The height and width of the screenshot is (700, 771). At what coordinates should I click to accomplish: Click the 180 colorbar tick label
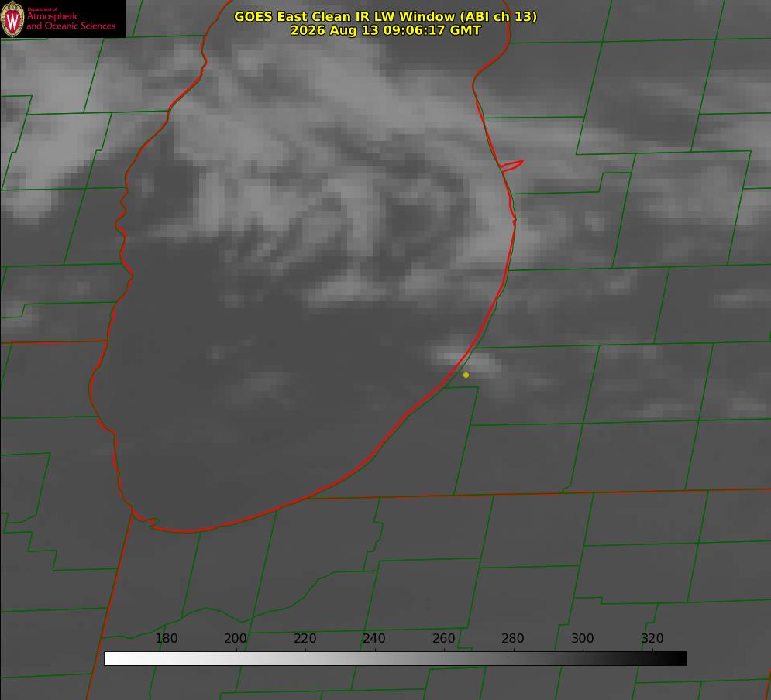166,638
